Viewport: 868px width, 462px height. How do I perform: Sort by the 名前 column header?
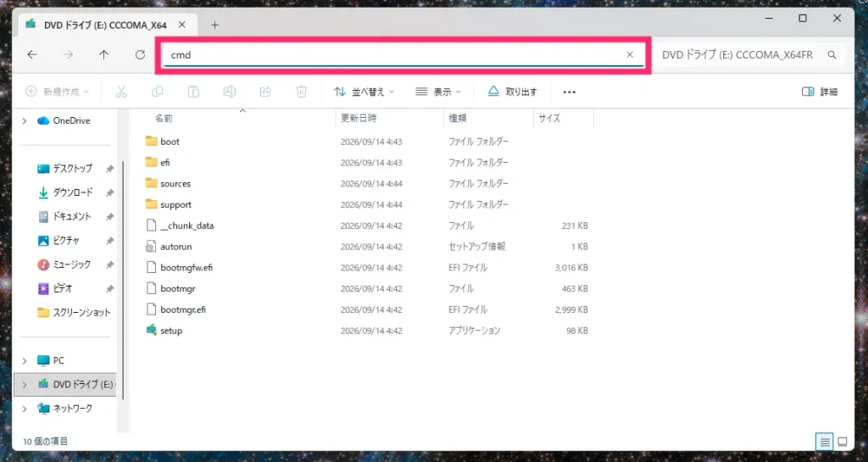click(164, 119)
